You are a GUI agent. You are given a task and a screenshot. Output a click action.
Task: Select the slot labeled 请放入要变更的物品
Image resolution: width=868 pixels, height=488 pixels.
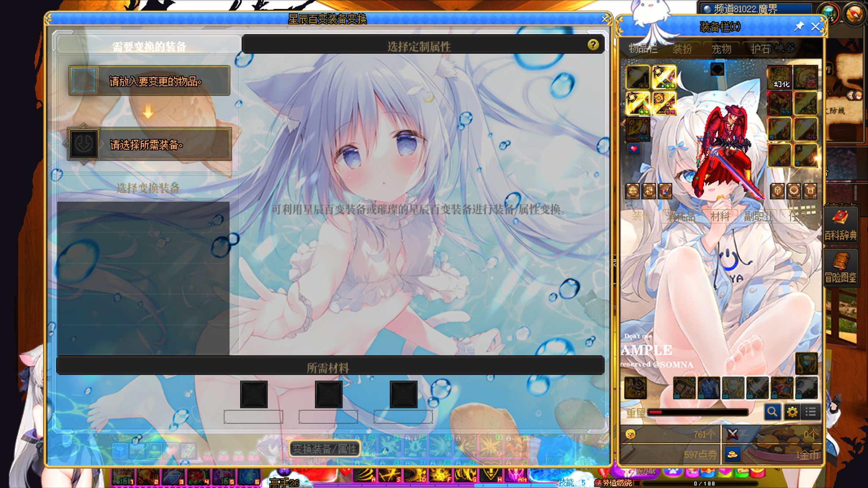[149, 80]
